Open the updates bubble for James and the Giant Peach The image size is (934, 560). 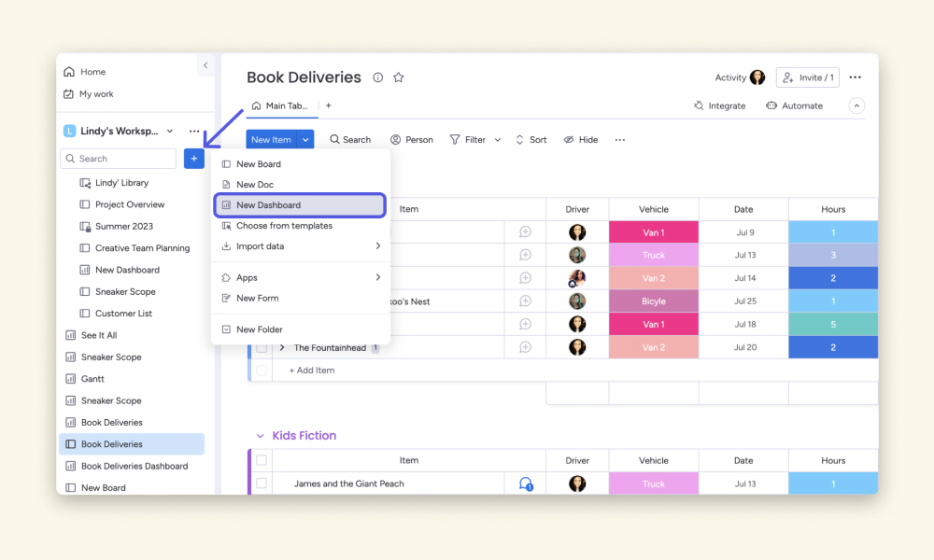[525, 483]
